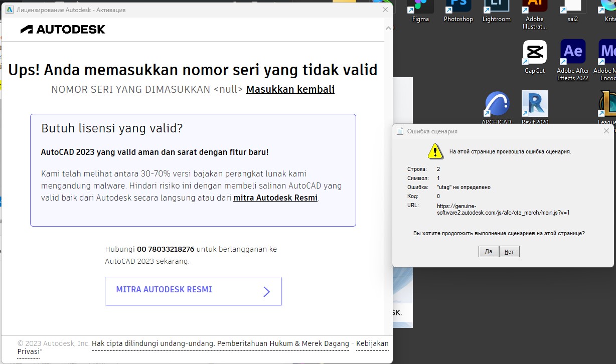This screenshot has height=364, width=616.
Task: Click the MITRA AUTODESK RESMI button
Action: pos(193,291)
